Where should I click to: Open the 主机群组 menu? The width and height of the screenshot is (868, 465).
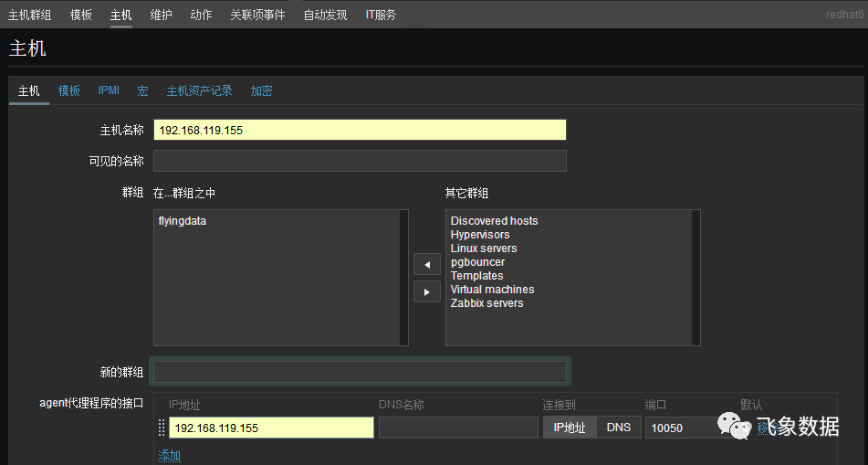pos(30,15)
